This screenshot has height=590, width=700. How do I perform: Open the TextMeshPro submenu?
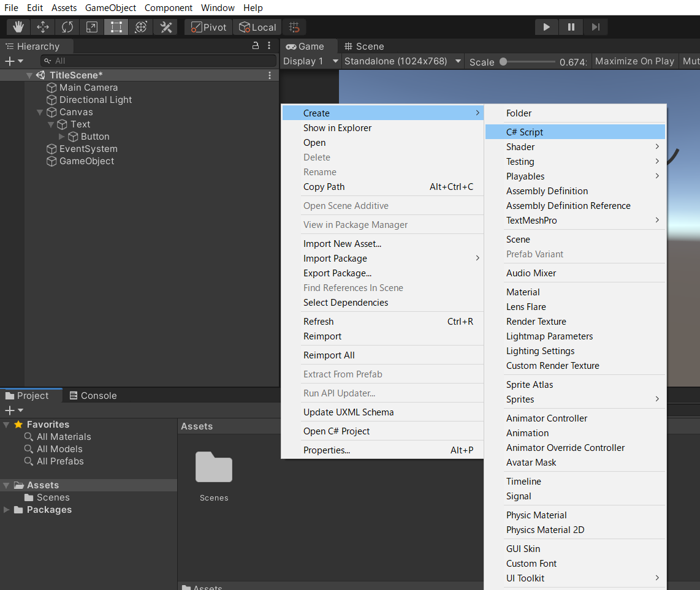(575, 221)
